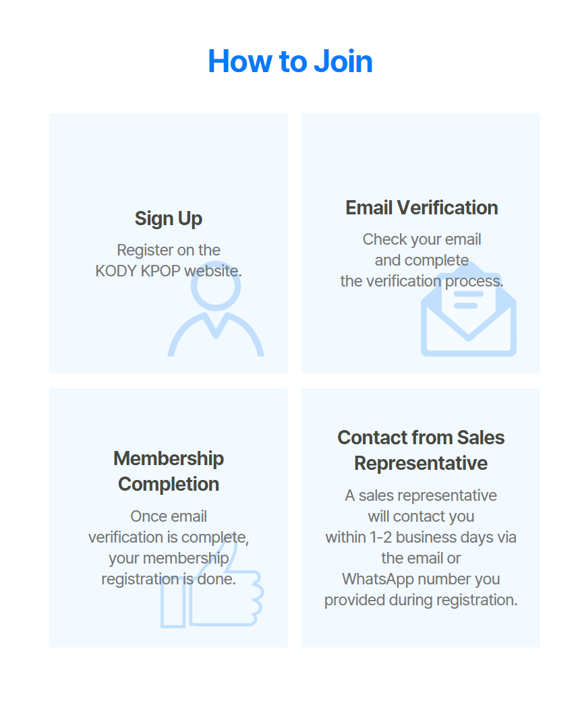
Task: Click the open envelope icon
Action: click(469, 309)
